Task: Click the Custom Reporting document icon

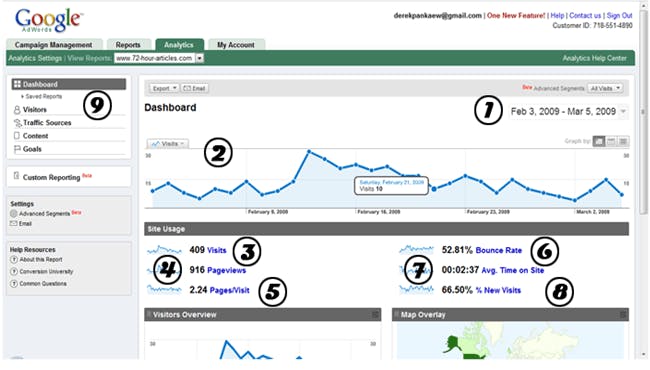Action: 17,176
